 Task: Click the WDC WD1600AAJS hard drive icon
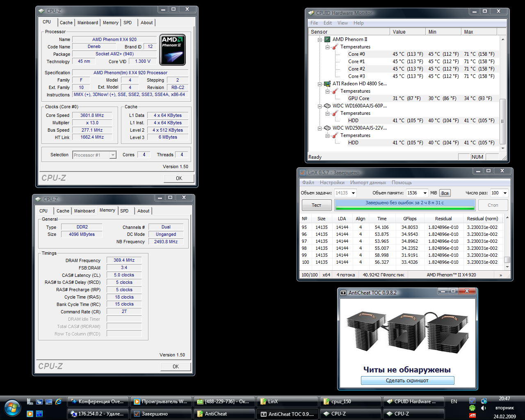[x=327, y=106]
